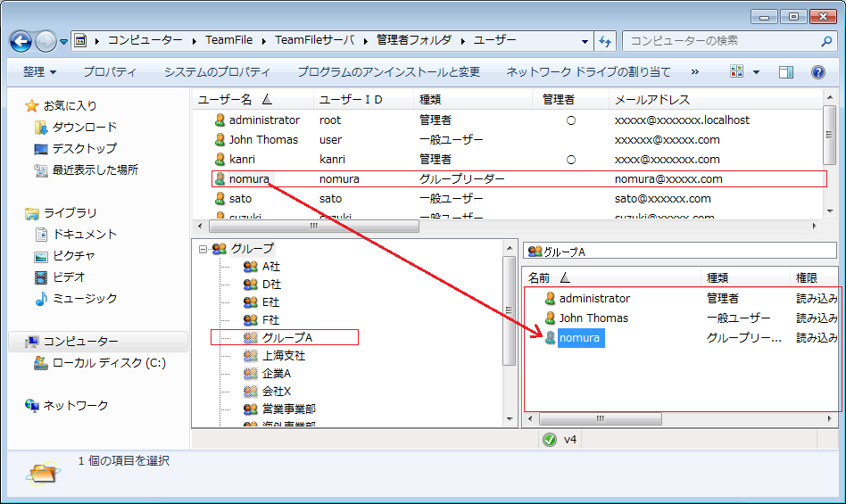
Task: Click the 種類 column header in user list
Action: click(x=430, y=100)
